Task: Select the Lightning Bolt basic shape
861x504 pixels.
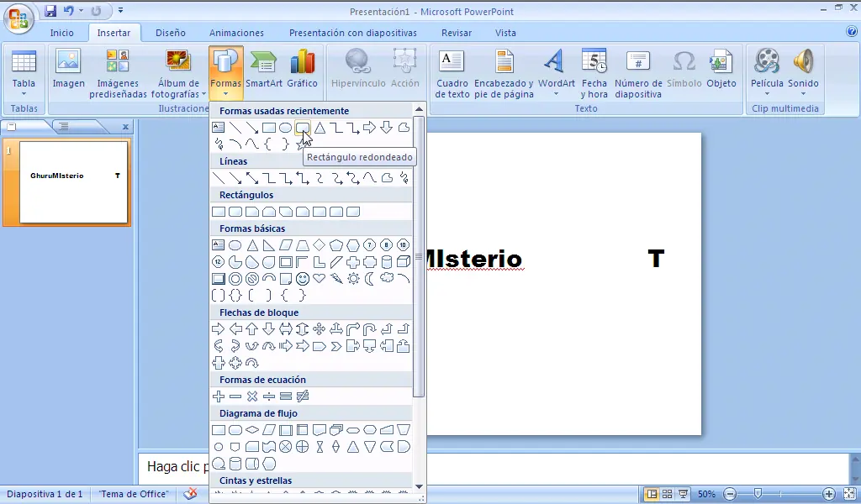Action: click(336, 279)
